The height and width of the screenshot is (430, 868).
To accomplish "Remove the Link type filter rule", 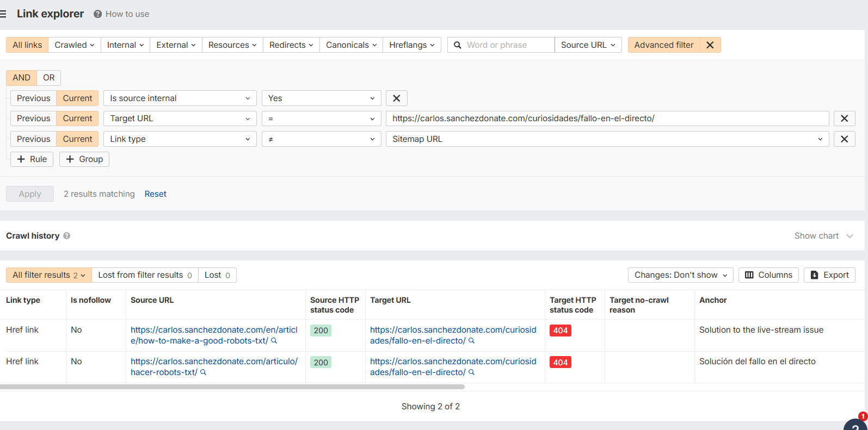I will pyautogui.click(x=844, y=139).
